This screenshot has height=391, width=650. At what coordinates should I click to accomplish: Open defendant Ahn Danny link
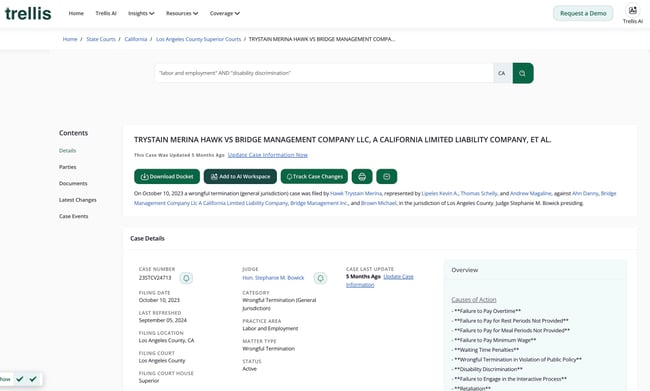pyautogui.click(x=585, y=193)
